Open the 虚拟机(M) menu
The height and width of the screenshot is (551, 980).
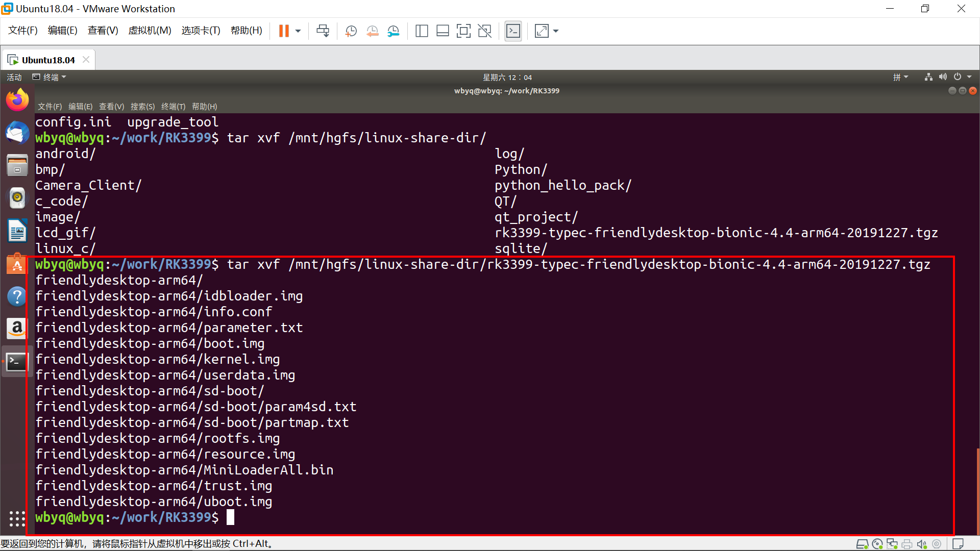pos(150,31)
